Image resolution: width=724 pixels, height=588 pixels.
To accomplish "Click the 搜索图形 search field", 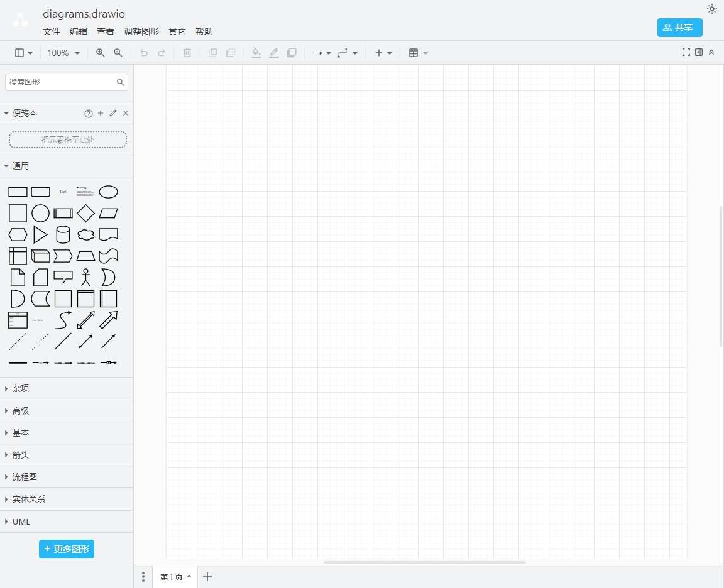I will tap(60, 82).
